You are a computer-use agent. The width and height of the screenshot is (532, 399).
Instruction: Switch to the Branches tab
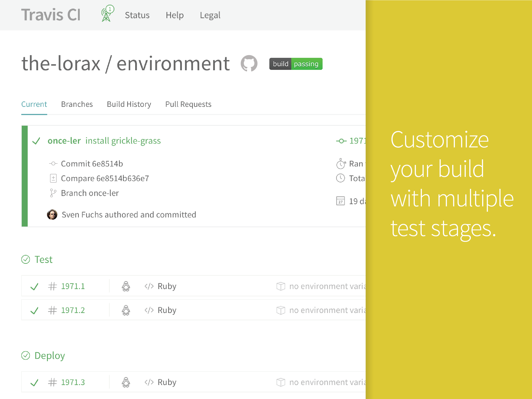(77, 104)
